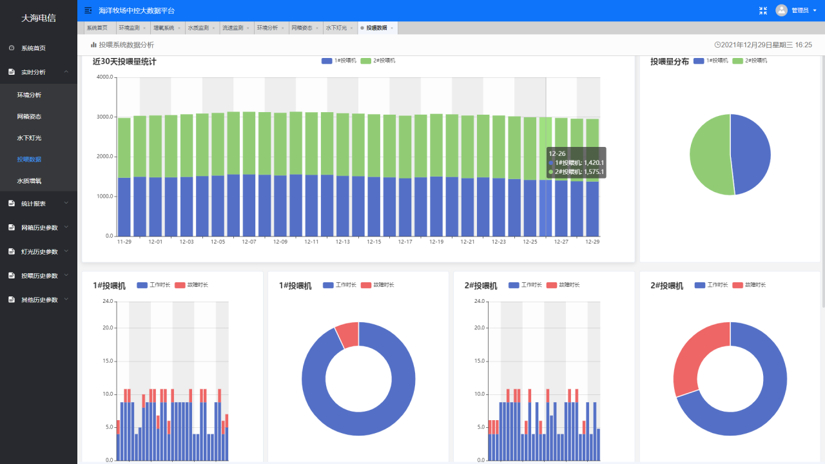Screen dimensions: 826x465
Task: Expand the 其他历史参数 sidebar group chevron
Action: pyautogui.click(x=66, y=299)
